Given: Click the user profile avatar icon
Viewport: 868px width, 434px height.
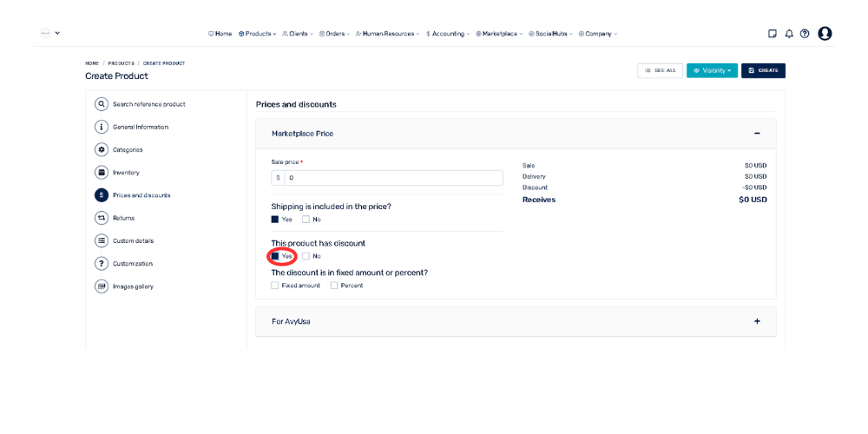Looking at the screenshot, I should coord(825,34).
